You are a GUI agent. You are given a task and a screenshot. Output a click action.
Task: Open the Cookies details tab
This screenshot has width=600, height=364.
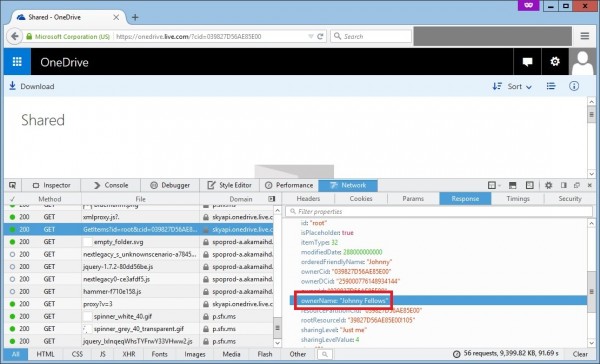click(x=361, y=199)
